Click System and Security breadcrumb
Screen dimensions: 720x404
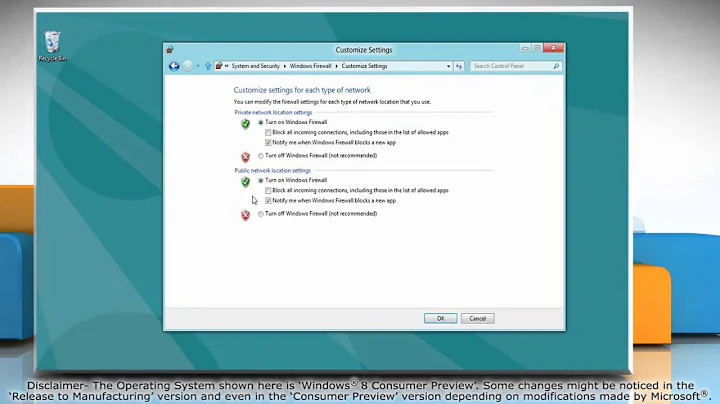(255, 66)
